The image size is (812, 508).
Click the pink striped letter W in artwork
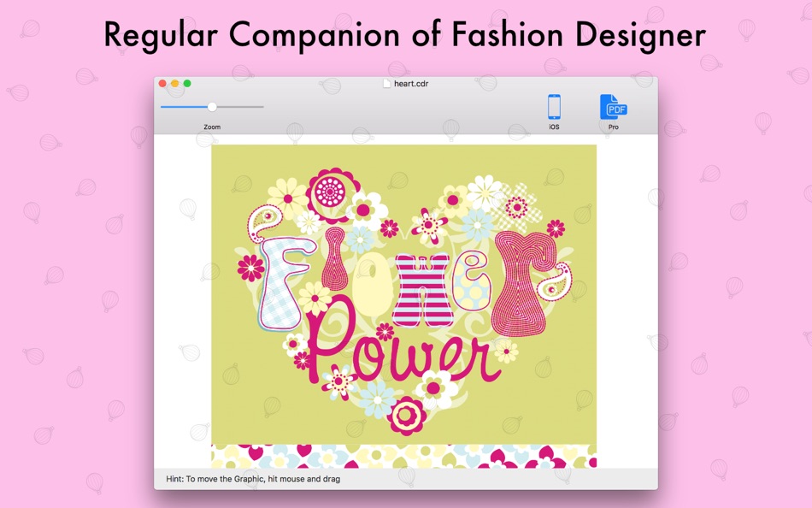[x=421, y=290]
